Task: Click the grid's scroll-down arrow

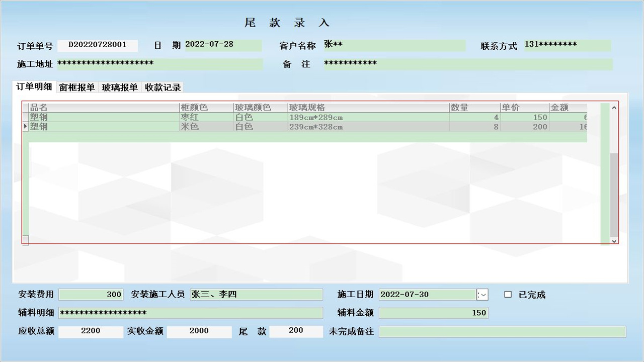Action: pyautogui.click(x=614, y=241)
